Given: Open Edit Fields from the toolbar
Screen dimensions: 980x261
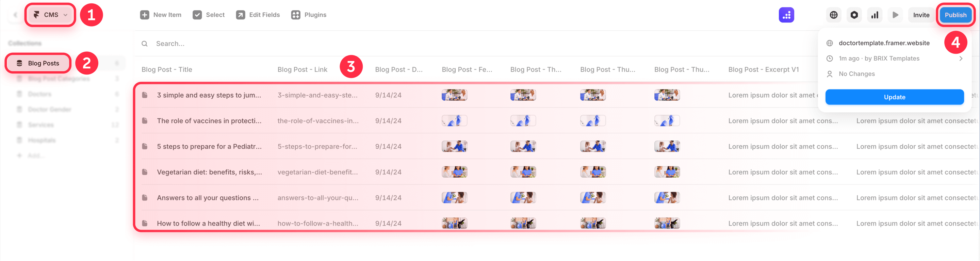Looking at the screenshot, I should click(x=258, y=15).
